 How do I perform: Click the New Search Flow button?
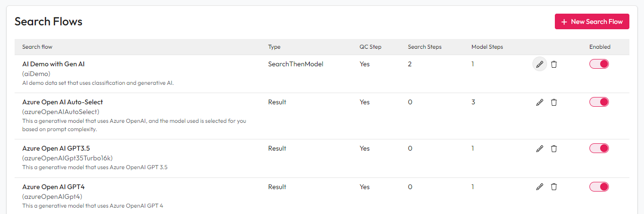(592, 21)
